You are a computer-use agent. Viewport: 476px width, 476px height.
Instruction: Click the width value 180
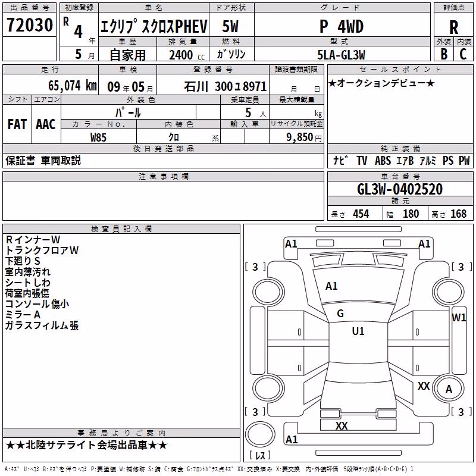pyautogui.click(x=411, y=214)
